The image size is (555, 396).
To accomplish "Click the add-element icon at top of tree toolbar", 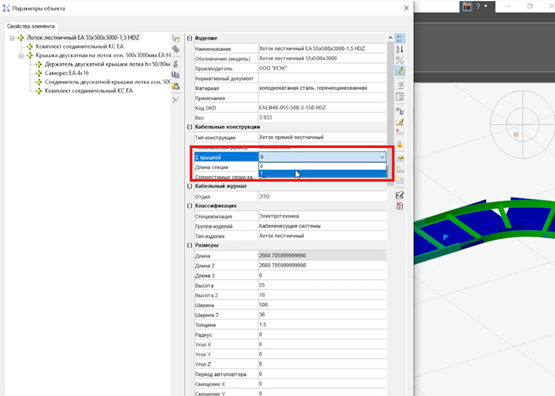I will [x=176, y=38].
